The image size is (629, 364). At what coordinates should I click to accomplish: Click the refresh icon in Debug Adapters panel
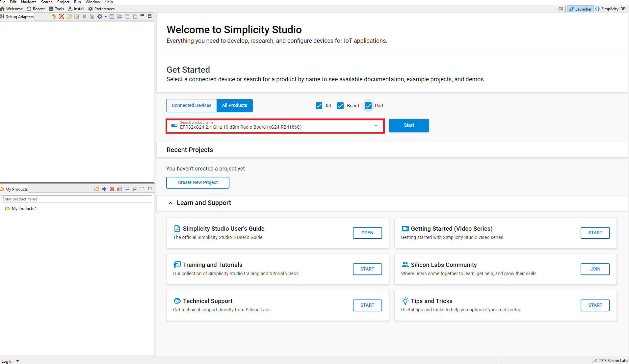pyautogui.click(x=54, y=16)
